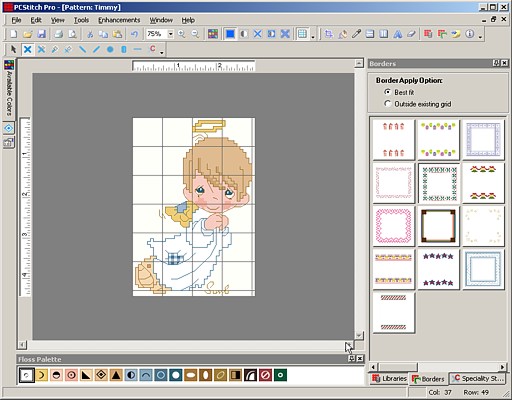Open the Enhancements menu
Viewport: 512px width, 400px height.
tap(119, 20)
